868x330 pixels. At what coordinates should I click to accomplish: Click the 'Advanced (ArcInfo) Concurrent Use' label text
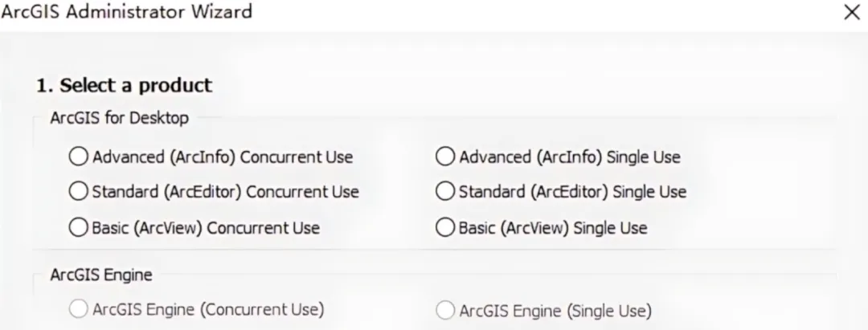click(x=223, y=157)
